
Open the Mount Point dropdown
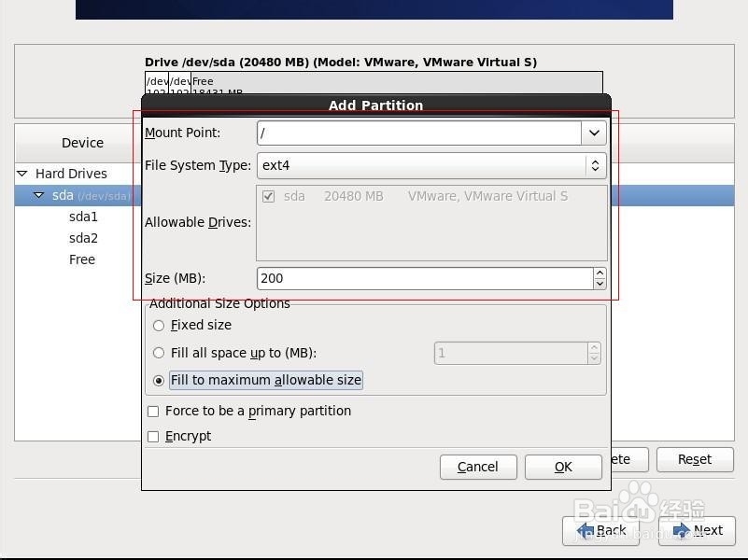click(x=594, y=133)
